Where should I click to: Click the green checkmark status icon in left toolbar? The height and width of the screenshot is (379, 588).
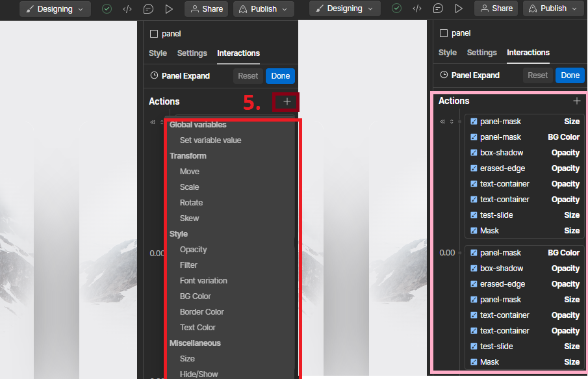pyautogui.click(x=107, y=9)
